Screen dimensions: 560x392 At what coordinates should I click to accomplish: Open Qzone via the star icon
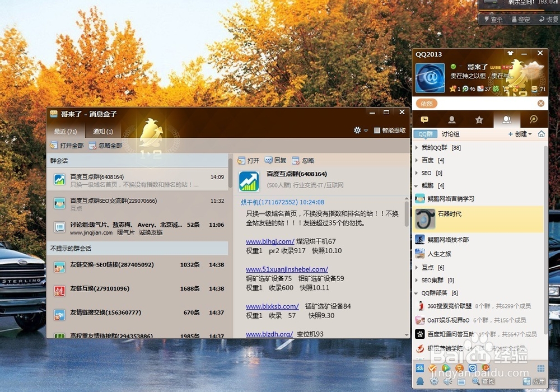tap(479, 119)
